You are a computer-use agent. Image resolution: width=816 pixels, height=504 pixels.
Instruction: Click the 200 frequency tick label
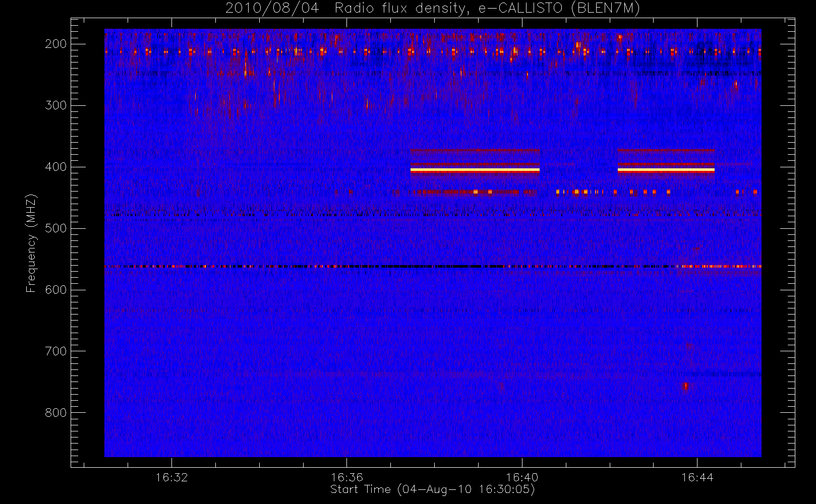tap(56, 44)
